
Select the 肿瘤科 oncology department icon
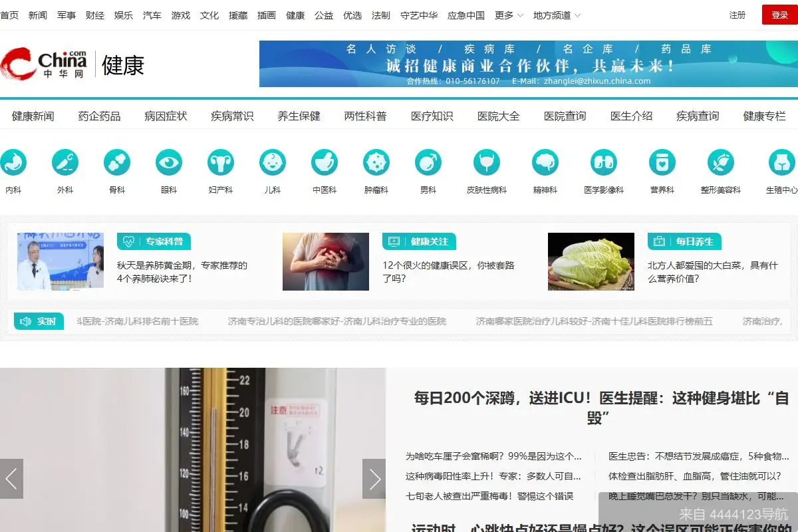click(x=376, y=161)
